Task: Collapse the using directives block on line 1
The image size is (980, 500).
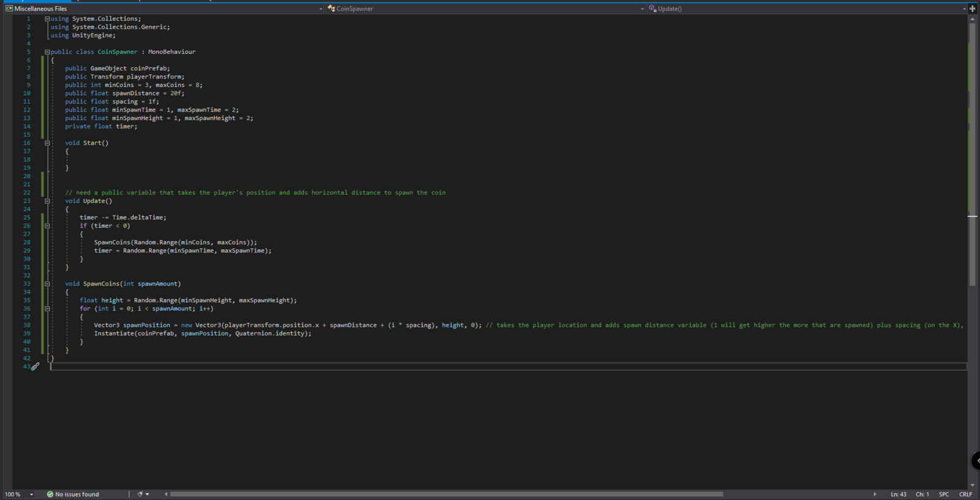Action: [47, 19]
